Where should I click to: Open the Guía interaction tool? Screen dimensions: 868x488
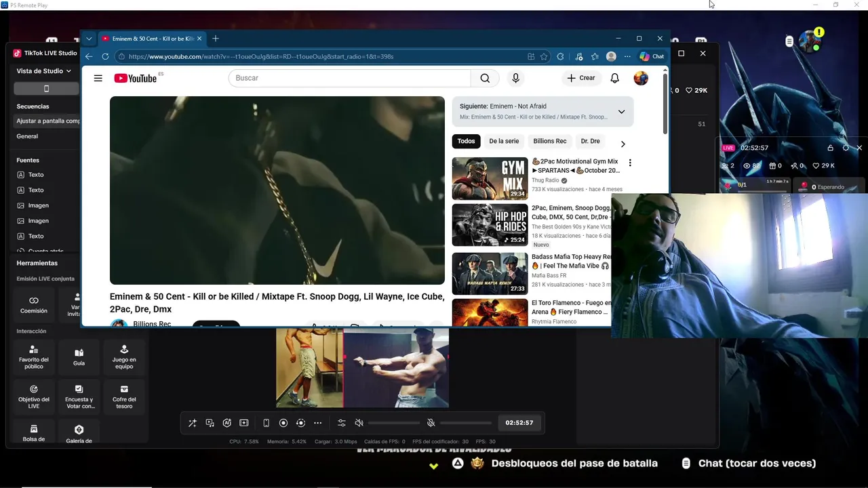(79, 357)
